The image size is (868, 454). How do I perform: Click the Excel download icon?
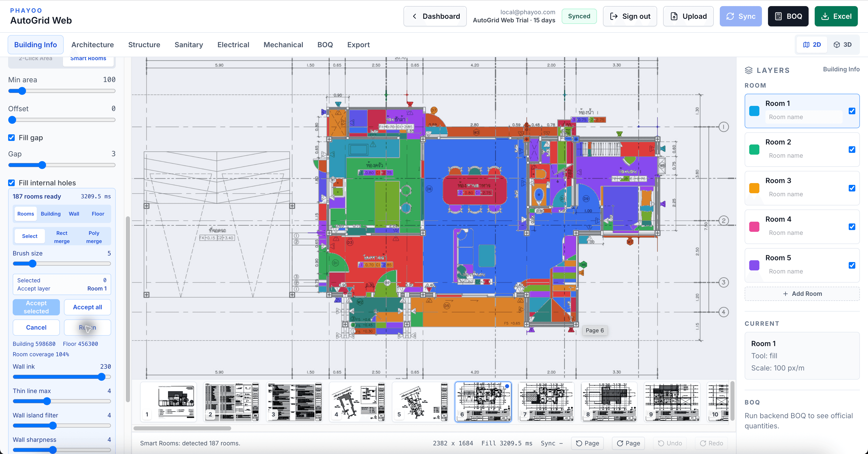[825, 16]
